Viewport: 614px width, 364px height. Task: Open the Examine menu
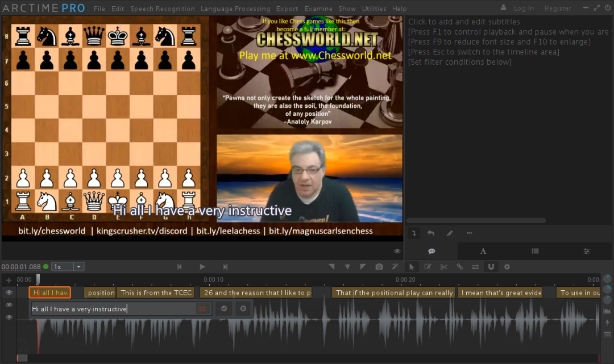click(318, 9)
